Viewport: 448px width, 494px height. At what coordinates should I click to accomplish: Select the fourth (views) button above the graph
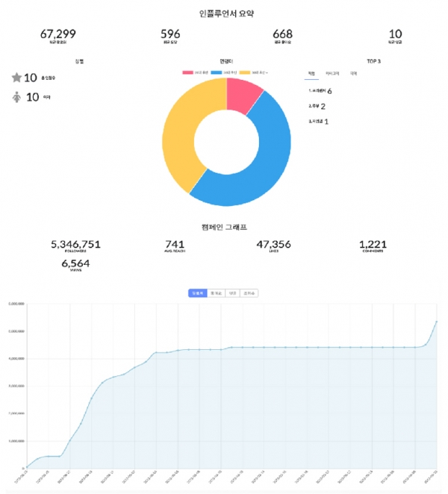click(x=249, y=293)
